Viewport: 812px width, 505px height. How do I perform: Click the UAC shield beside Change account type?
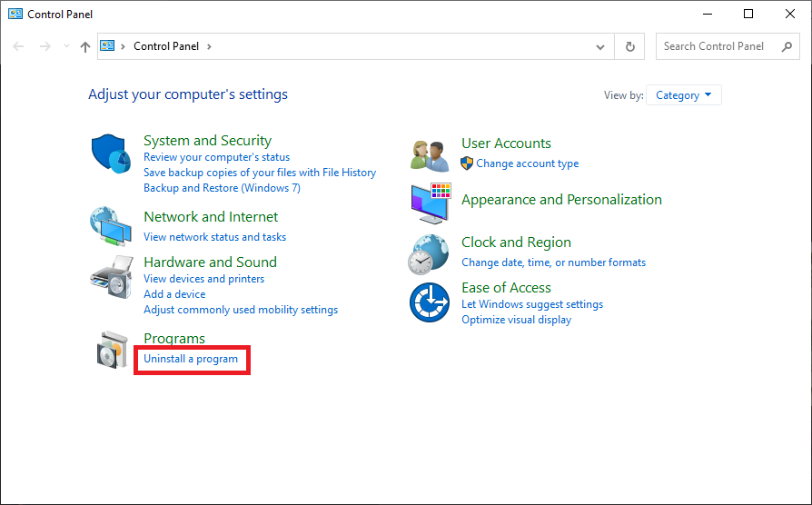tap(467, 163)
